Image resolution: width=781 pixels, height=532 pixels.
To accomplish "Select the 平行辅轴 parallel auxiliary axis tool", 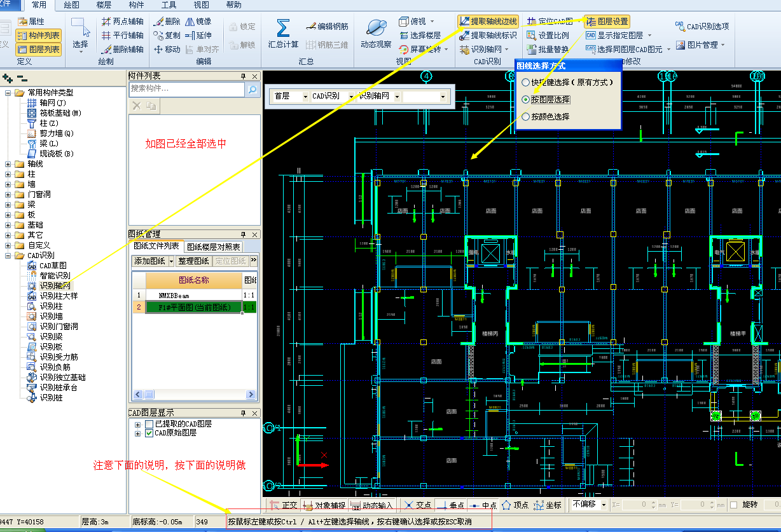I will point(122,35).
